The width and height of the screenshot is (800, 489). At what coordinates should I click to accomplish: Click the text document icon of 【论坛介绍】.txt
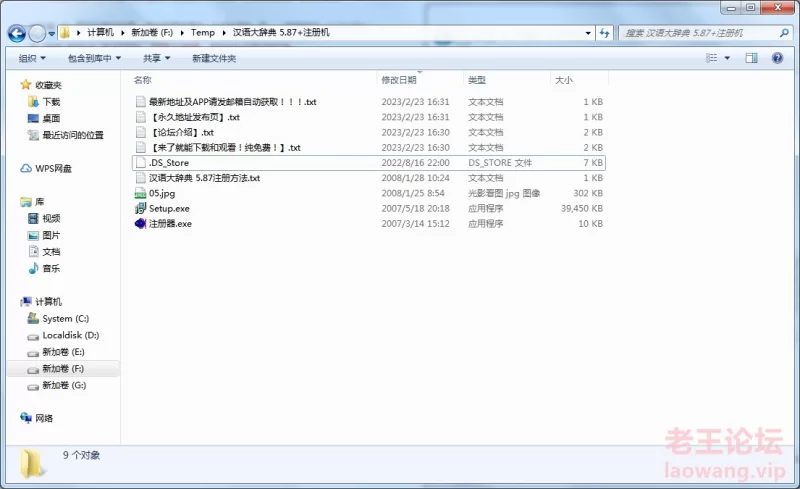pos(140,132)
